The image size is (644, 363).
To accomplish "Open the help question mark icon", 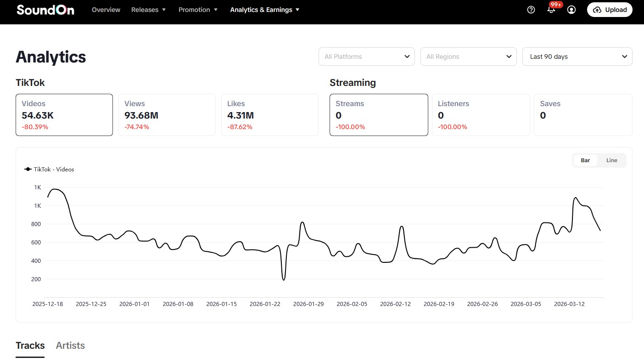I will 531,9.
